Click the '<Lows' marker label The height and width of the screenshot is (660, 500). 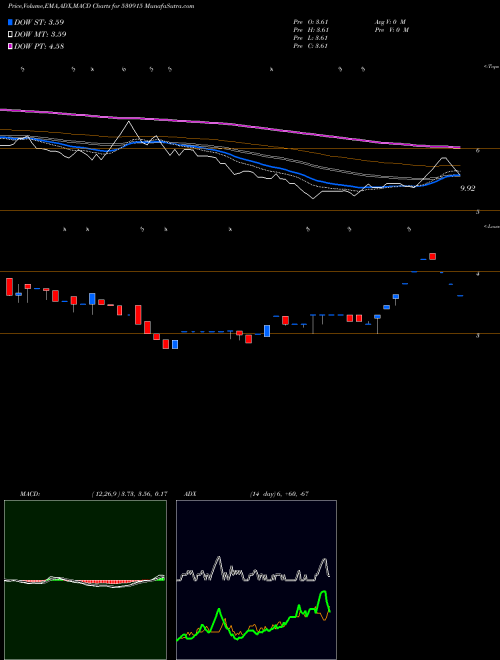[x=492, y=226]
